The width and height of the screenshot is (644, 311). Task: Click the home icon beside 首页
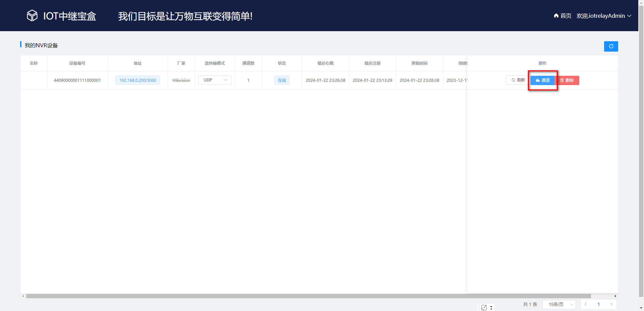(555, 15)
